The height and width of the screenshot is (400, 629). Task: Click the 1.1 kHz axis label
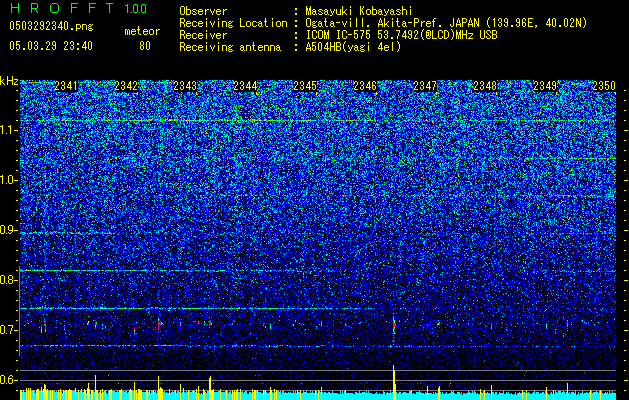(x=7, y=130)
